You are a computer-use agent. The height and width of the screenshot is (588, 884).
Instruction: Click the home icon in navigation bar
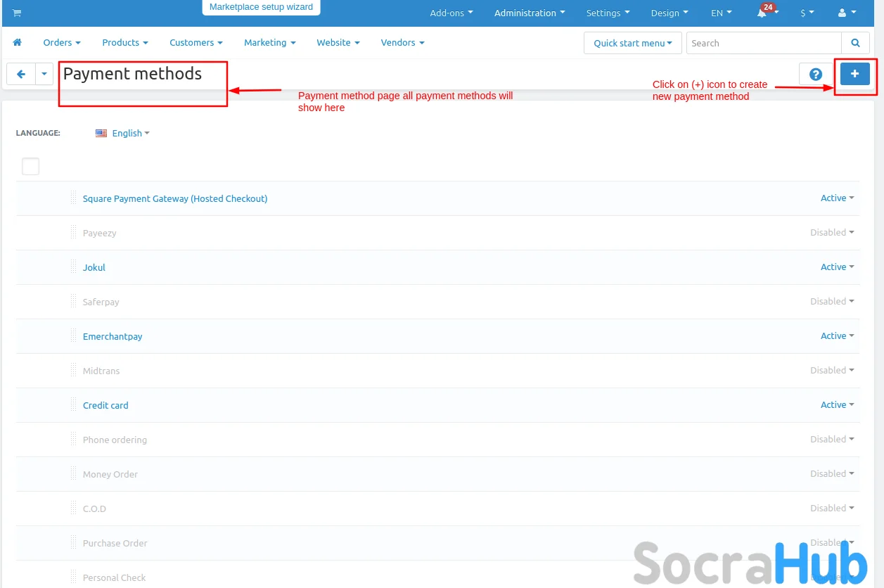tap(18, 43)
